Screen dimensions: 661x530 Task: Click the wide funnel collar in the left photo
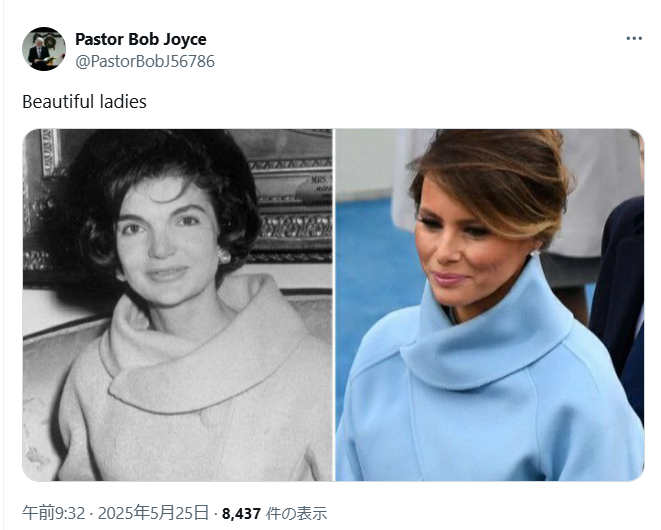click(202, 350)
